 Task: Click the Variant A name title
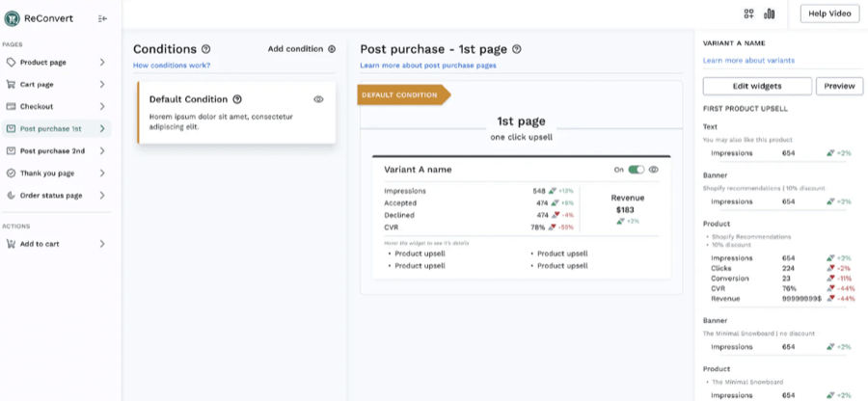(x=418, y=170)
